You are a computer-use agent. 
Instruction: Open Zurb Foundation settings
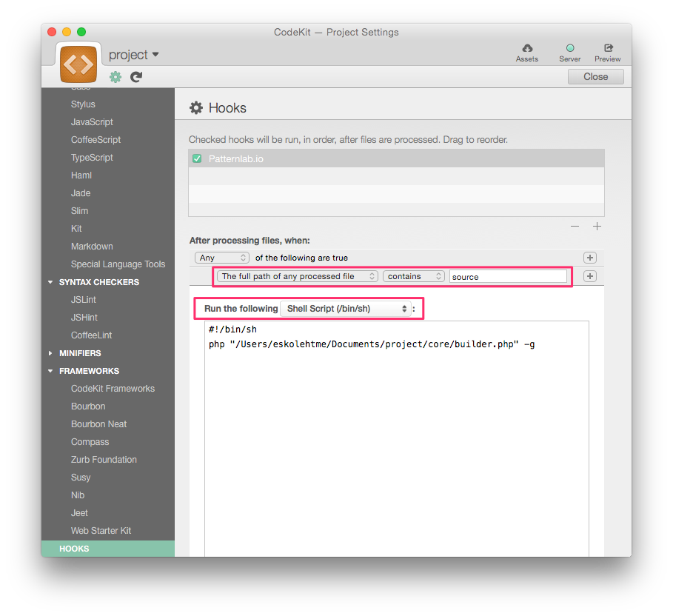coord(104,460)
